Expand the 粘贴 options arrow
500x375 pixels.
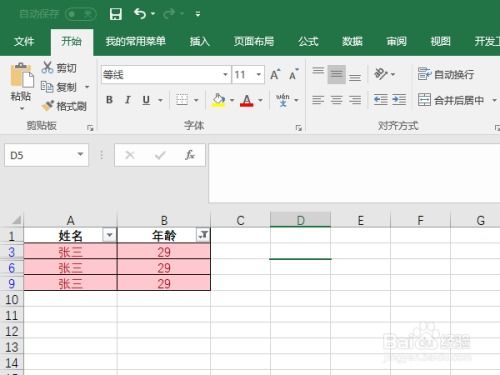(22, 108)
